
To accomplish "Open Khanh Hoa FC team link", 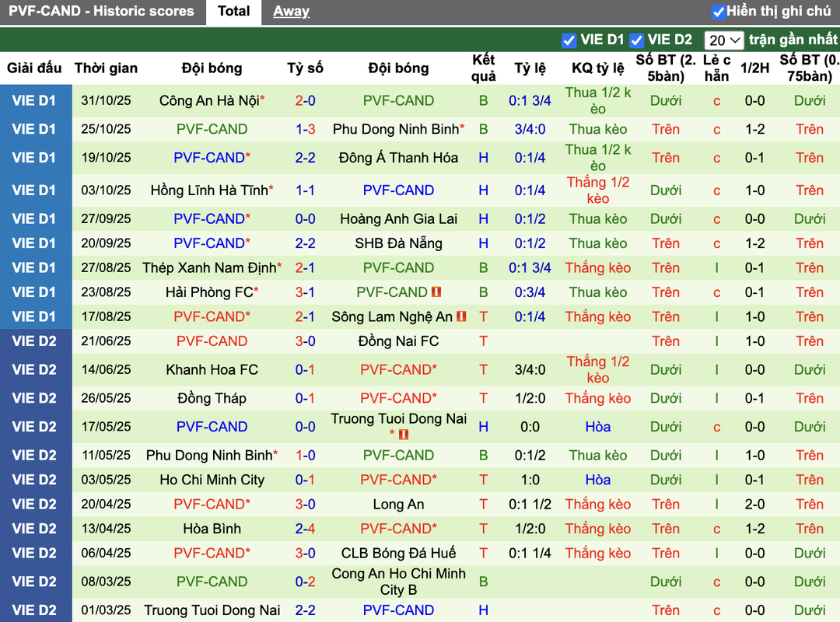I will (x=212, y=369).
